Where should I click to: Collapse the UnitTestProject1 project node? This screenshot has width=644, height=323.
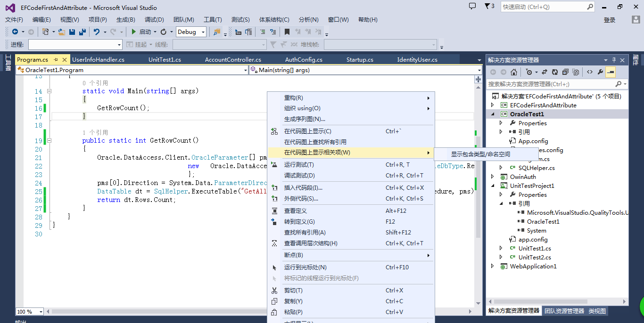(493, 186)
